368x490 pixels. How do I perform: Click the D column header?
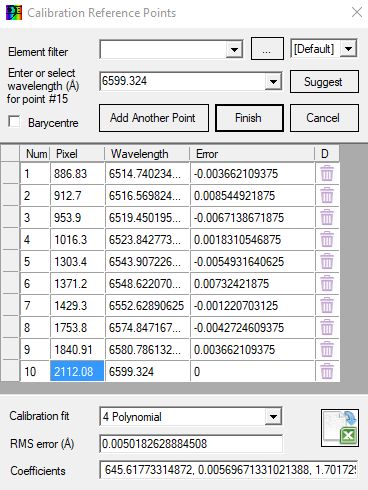coord(327,154)
